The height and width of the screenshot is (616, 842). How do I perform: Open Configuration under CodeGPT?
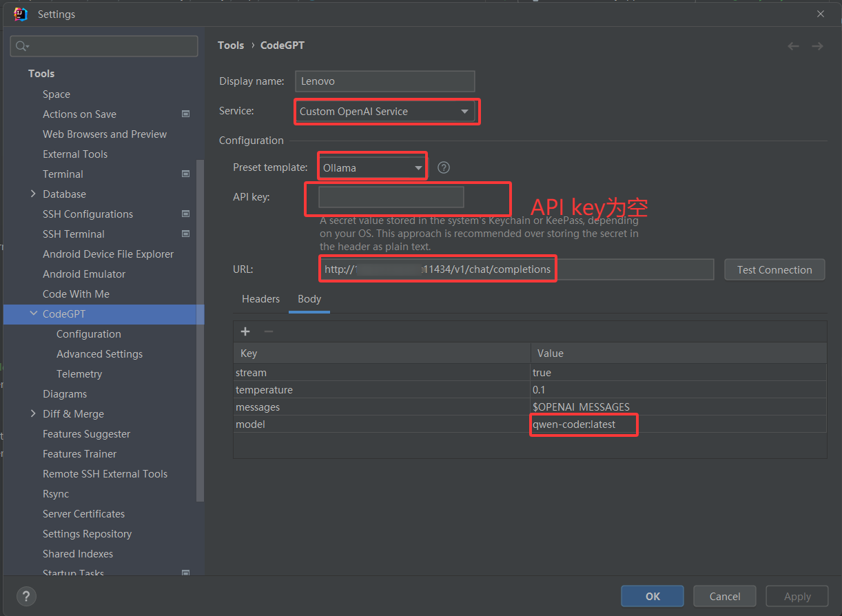(89, 333)
